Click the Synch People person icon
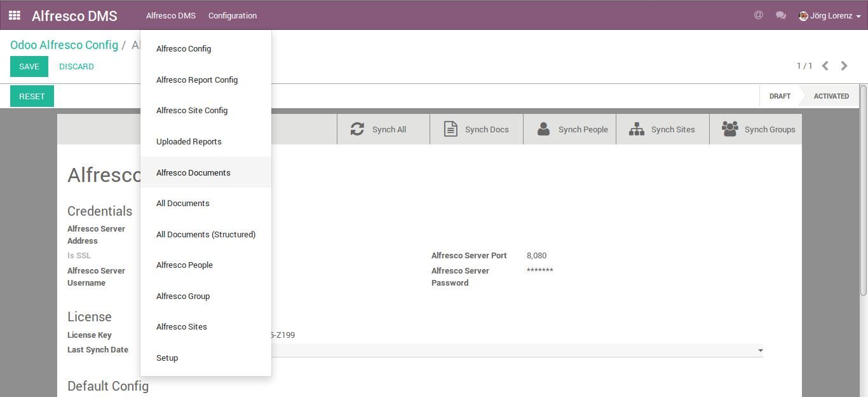The width and height of the screenshot is (868, 397). tap(543, 129)
